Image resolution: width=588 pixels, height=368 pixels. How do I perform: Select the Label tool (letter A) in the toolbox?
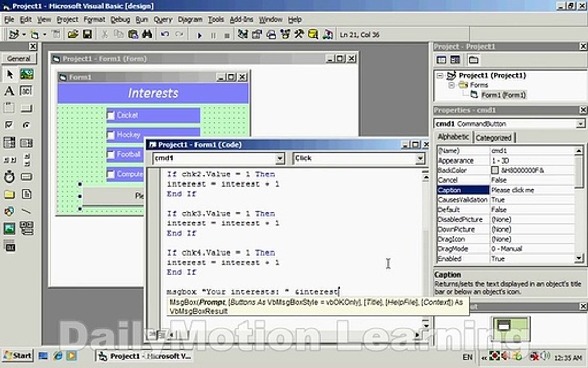pyautogui.click(x=9, y=91)
